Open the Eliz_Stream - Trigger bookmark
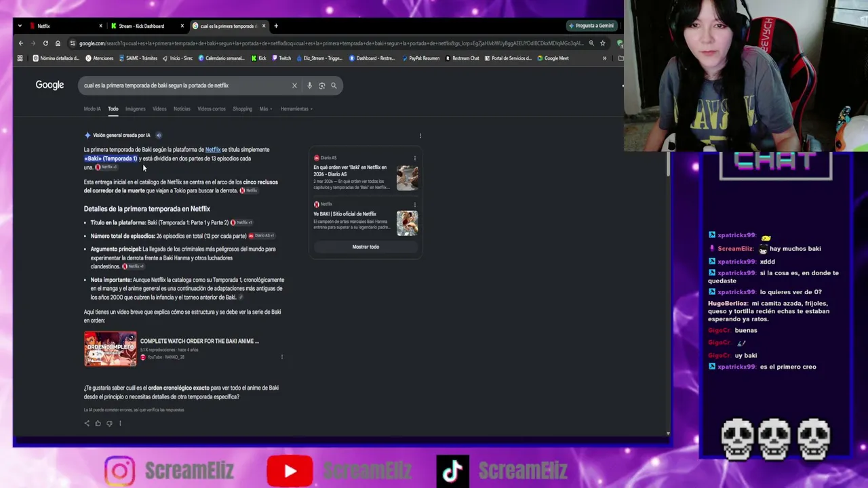868x488 pixels. pyautogui.click(x=319, y=58)
